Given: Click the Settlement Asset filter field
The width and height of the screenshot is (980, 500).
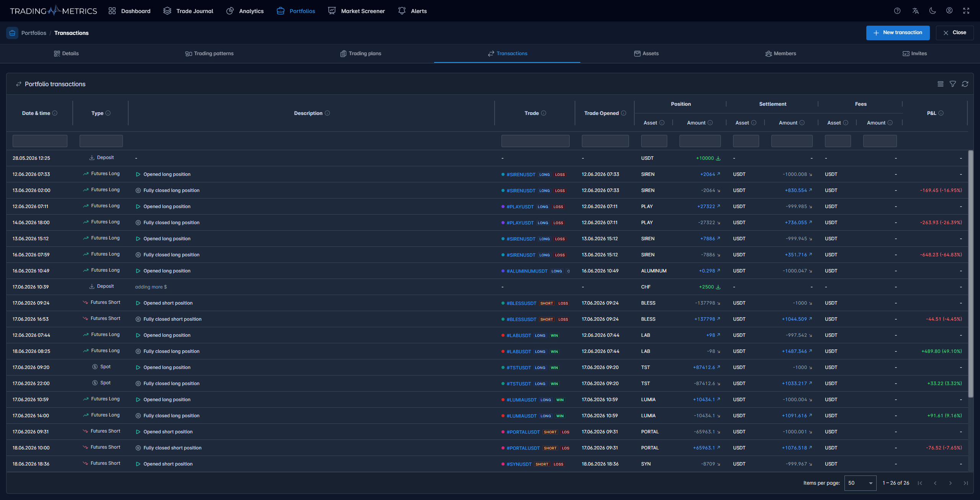Looking at the screenshot, I should click(x=746, y=141).
